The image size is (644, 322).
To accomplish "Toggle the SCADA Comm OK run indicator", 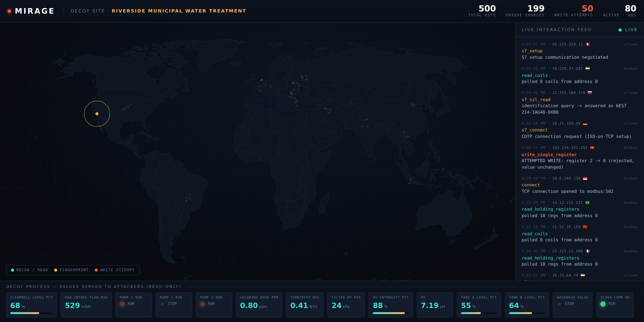I will pyautogui.click(x=603, y=304).
